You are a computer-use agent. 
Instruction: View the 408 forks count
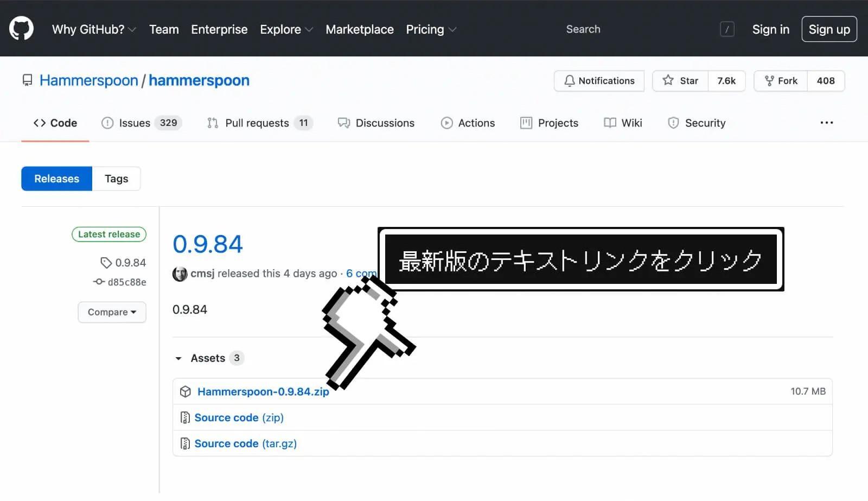tap(826, 81)
